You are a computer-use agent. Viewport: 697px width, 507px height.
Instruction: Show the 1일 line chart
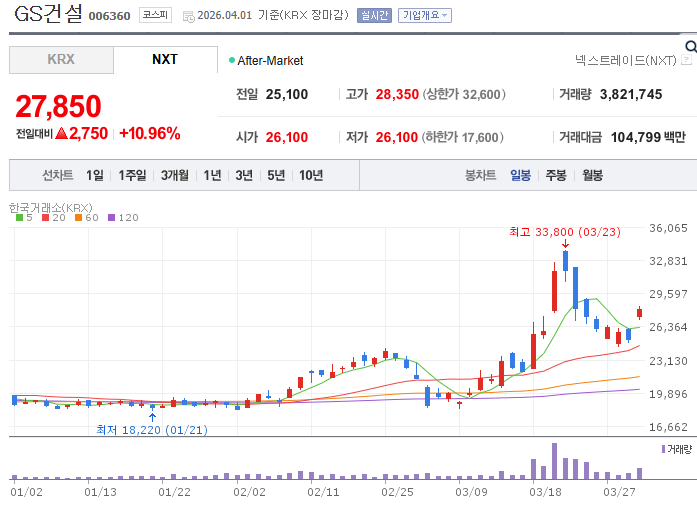(95, 176)
